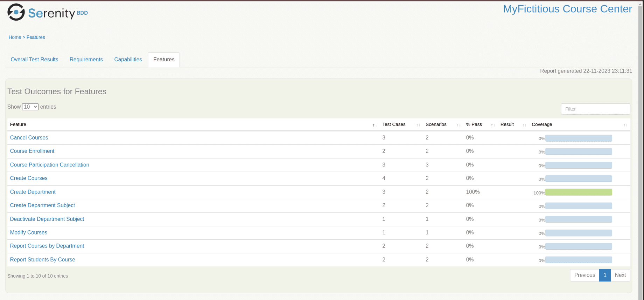Focus the Filter input field
Screen dimensions: 644x300
[x=595, y=109]
